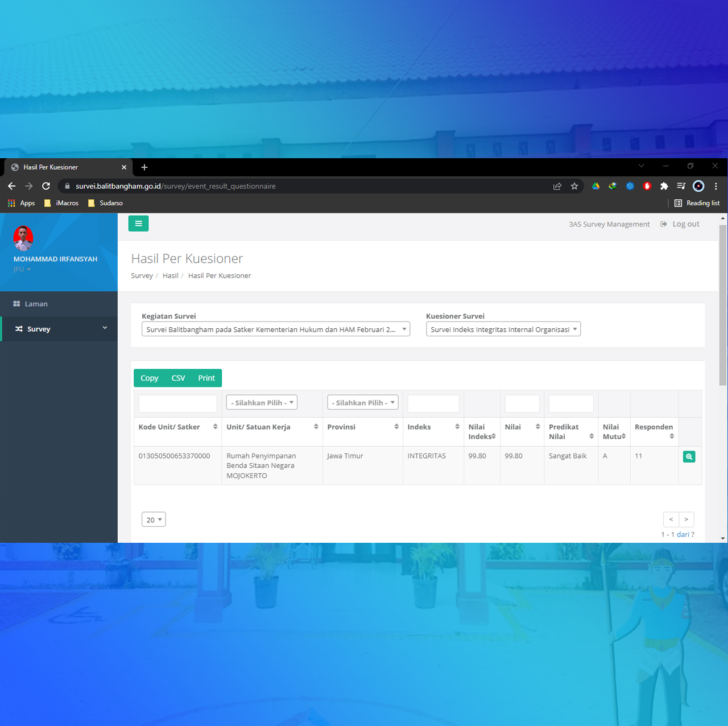Click the Indeks filter input field
Screen dimensions: 728x726
coord(433,403)
